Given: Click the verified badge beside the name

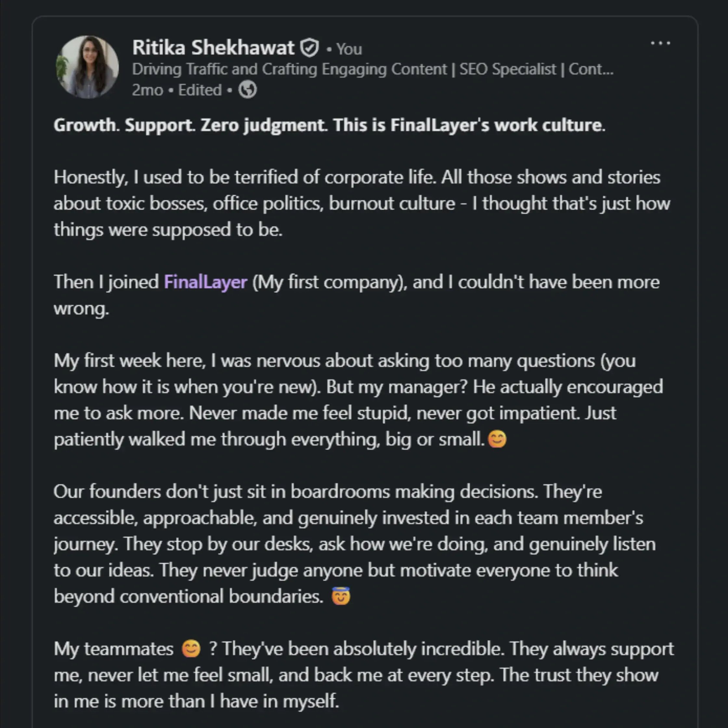Looking at the screenshot, I should pyautogui.click(x=309, y=48).
